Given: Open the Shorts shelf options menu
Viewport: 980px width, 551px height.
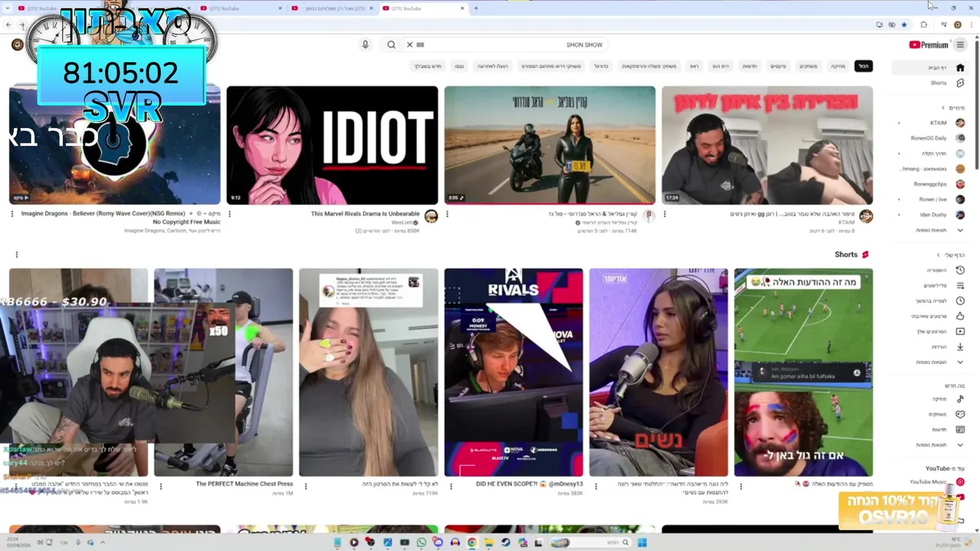Looking at the screenshot, I should point(16,255).
